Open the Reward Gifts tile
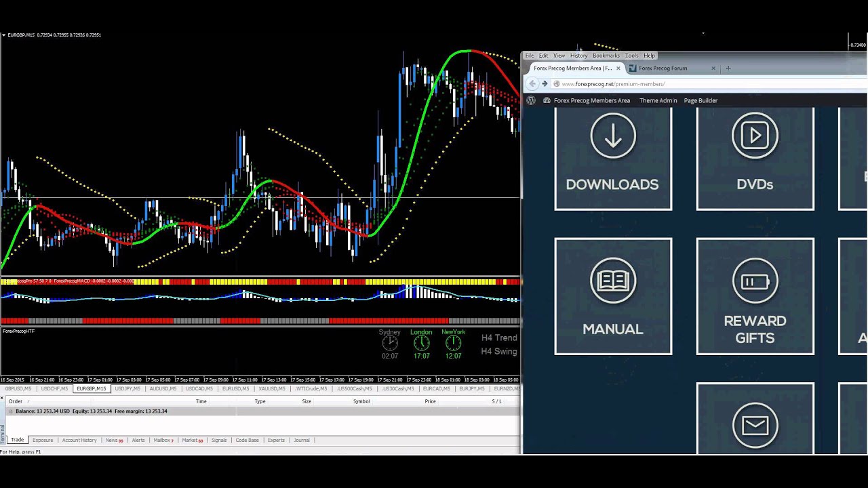The width and height of the screenshot is (868, 488). 755,296
